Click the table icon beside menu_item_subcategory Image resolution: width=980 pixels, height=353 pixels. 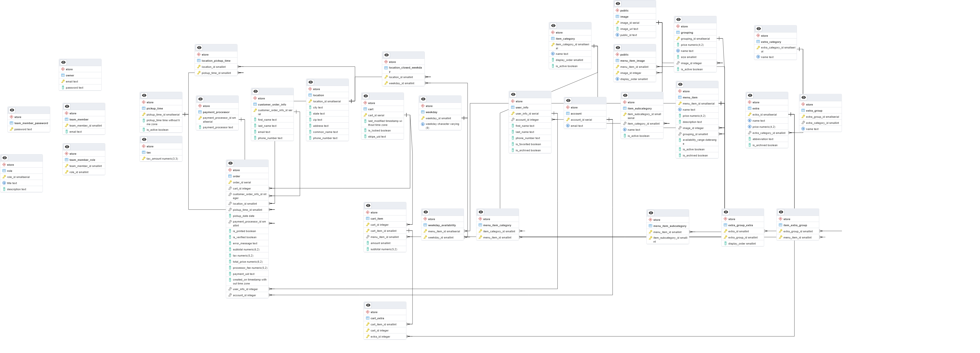[x=650, y=225]
